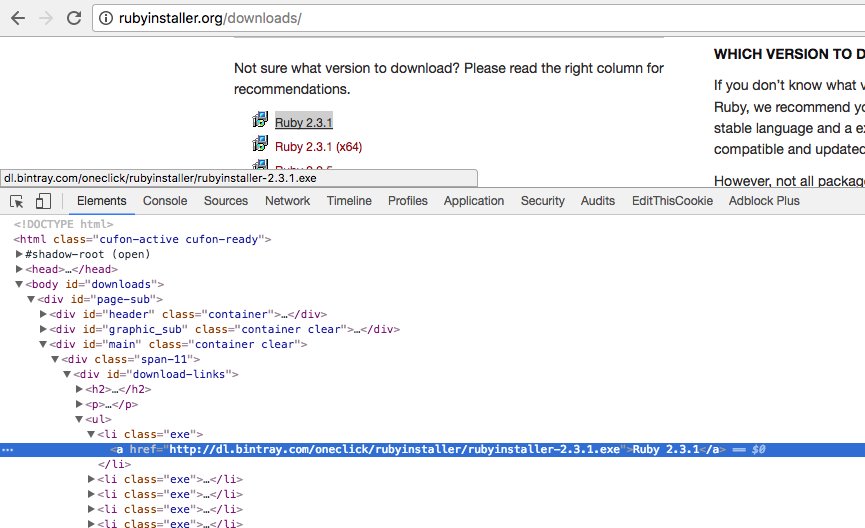Switch to the Console tab
This screenshot has width=865, height=528.
pos(165,201)
